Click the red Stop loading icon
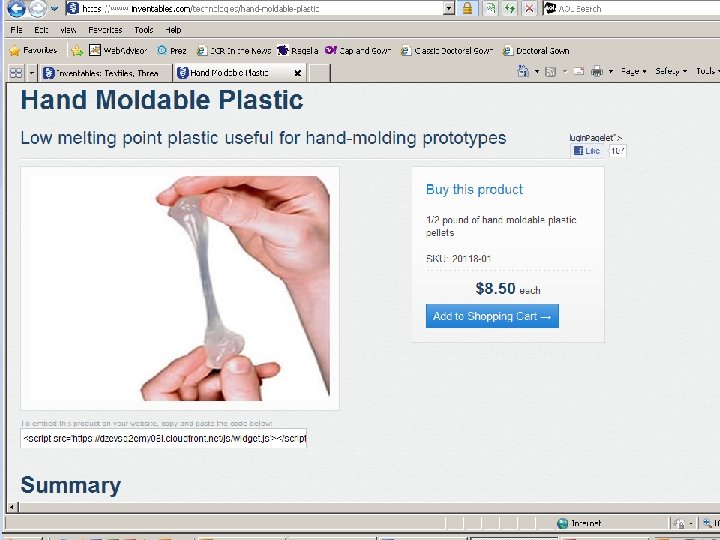 tap(529, 8)
